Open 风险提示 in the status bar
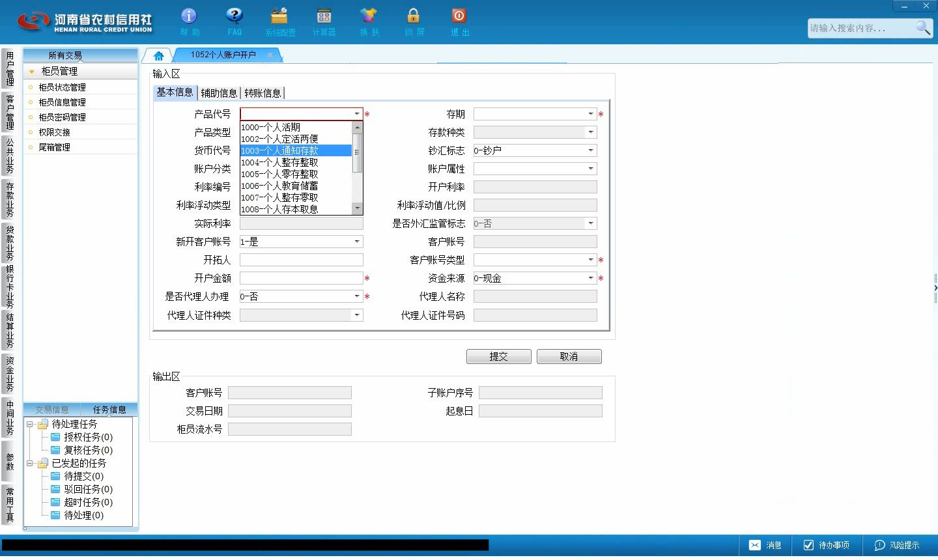 click(x=897, y=546)
